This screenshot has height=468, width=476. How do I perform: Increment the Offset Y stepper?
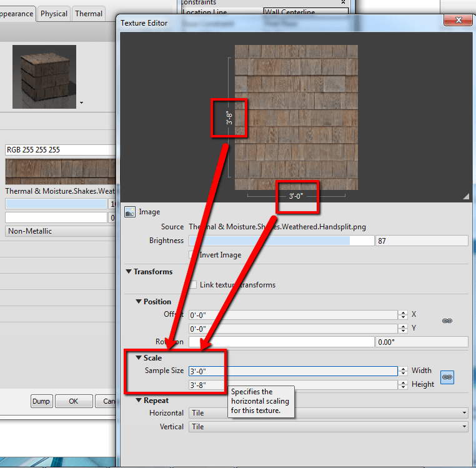pyautogui.click(x=403, y=326)
